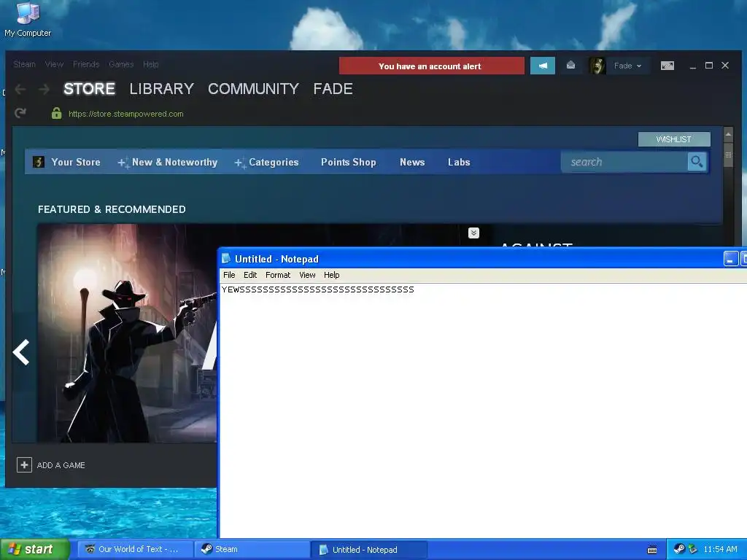Switch to Untitled - Notepad taskbar button
This screenshot has width=747, height=560.
(368, 550)
